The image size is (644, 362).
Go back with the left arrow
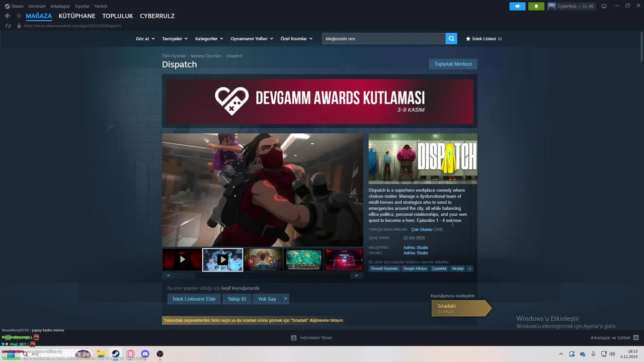8,16
